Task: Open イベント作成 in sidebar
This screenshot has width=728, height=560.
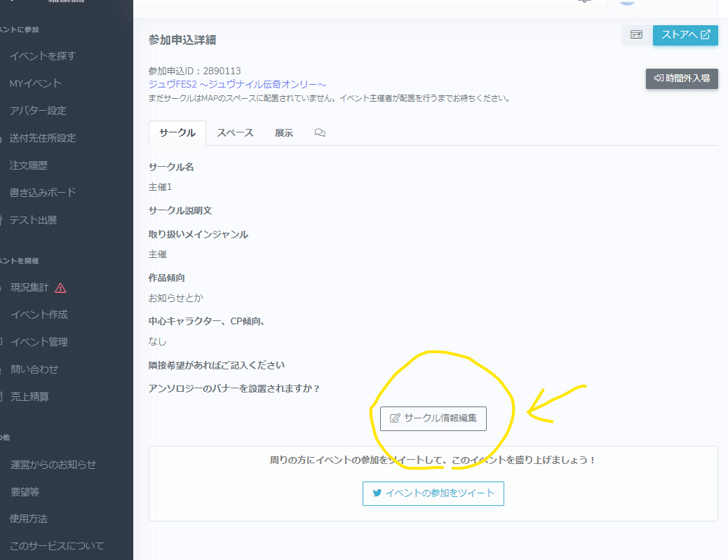Action: (39, 315)
